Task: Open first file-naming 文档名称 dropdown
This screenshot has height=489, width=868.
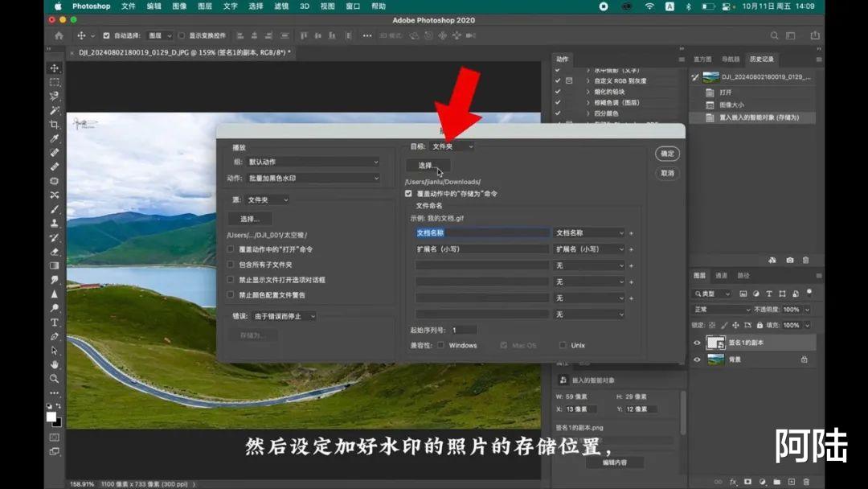Action: coord(590,233)
